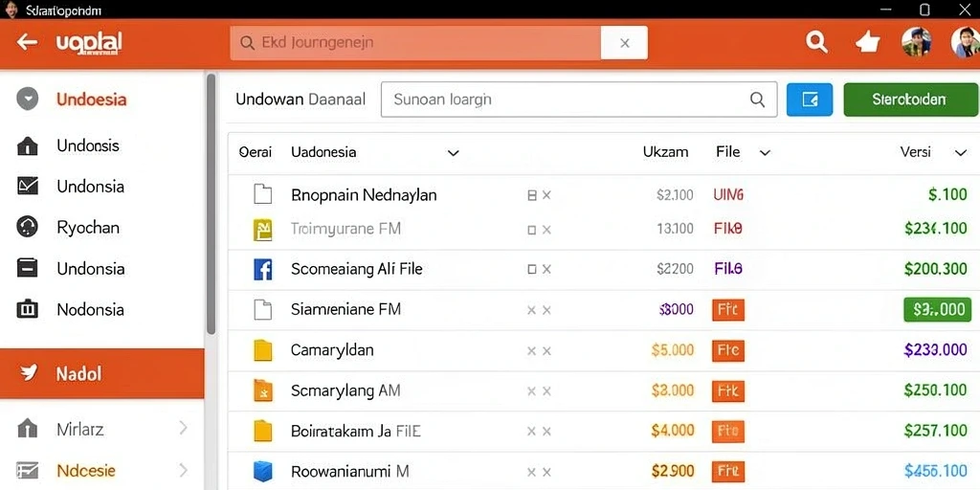Click the blue edit button
This screenshot has height=490, width=980.
[x=810, y=100]
